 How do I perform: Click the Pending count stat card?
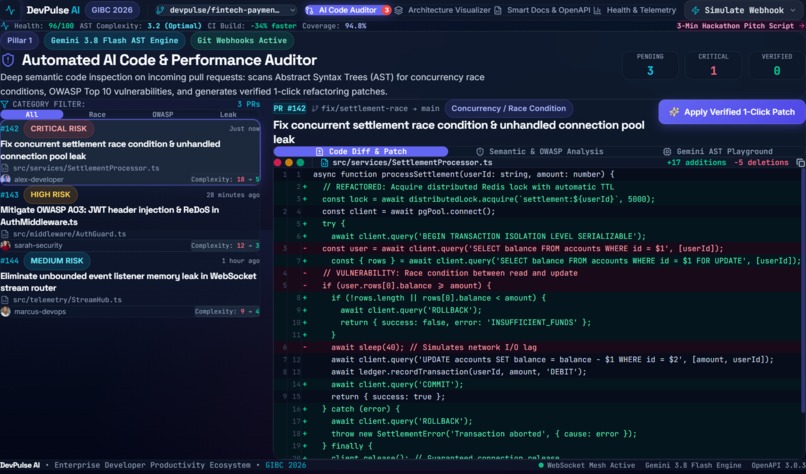tap(650, 65)
